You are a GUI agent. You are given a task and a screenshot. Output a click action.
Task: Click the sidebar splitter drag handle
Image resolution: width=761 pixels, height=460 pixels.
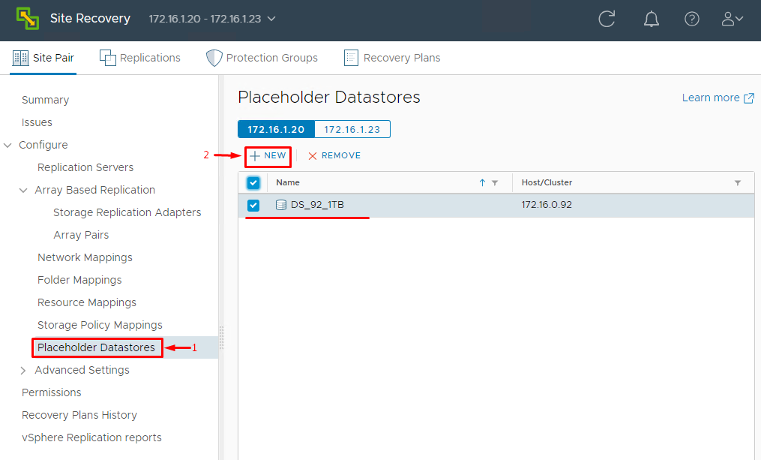point(221,337)
